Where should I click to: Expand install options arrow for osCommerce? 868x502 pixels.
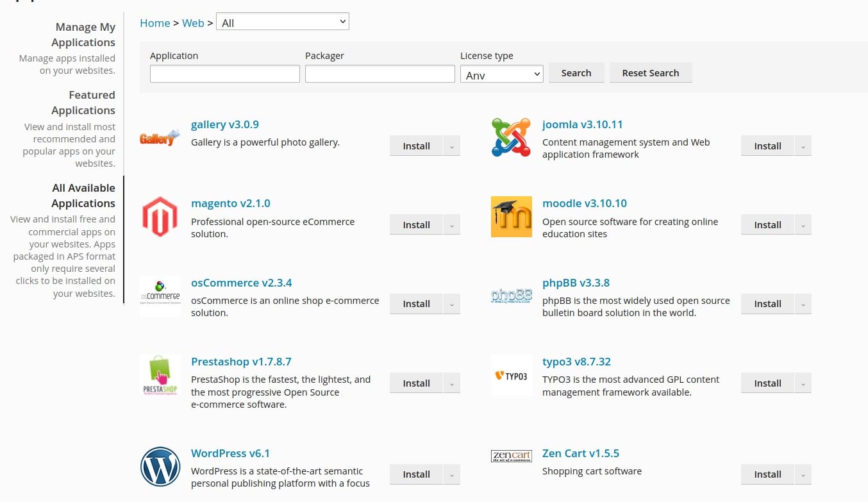tap(451, 304)
